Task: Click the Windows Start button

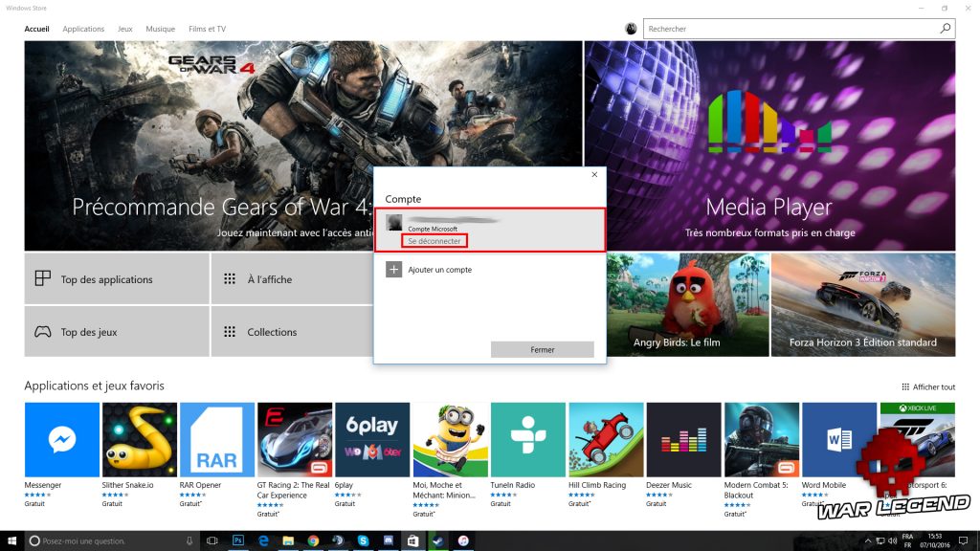Action: pos(12,540)
